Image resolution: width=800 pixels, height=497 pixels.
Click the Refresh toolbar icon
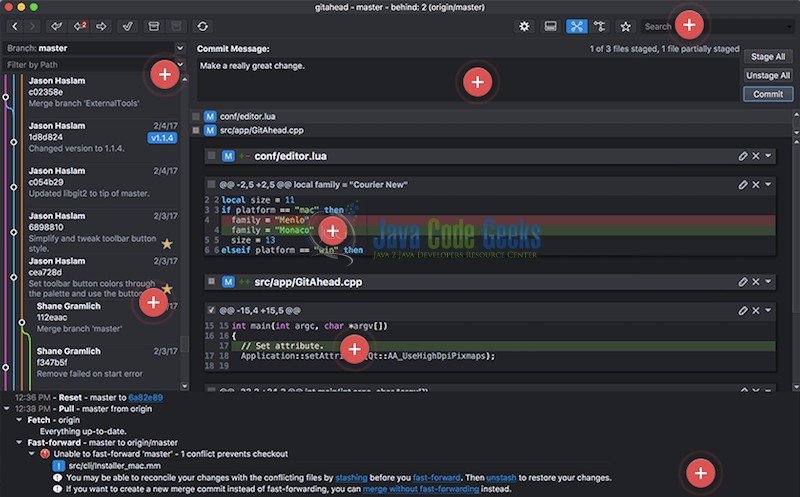click(203, 26)
